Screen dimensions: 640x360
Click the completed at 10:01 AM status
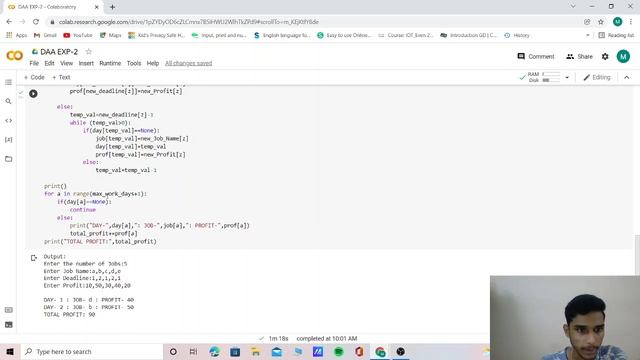327,338
